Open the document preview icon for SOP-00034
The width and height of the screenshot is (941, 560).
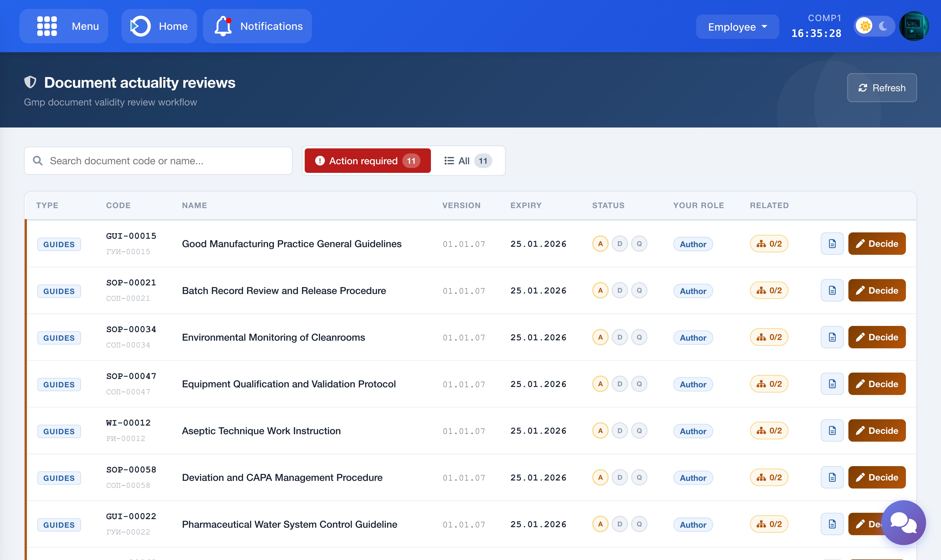tap(832, 337)
